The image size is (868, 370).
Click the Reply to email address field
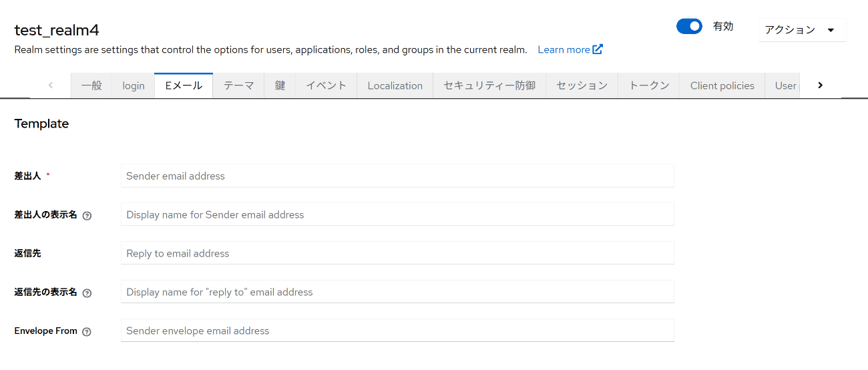[397, 254]
